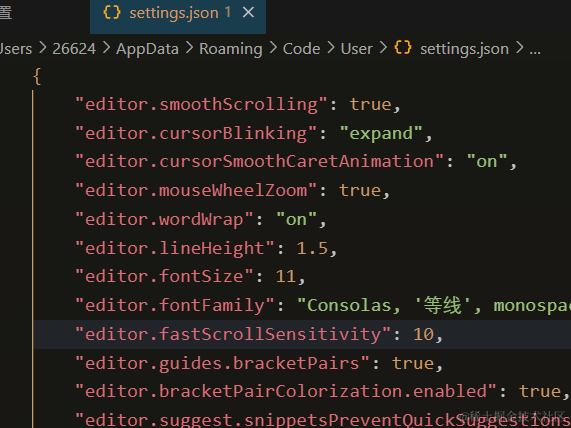Click the JSON braces icon in settings.json tab
This screenshot has height=428, width=571.
point(112,13)
